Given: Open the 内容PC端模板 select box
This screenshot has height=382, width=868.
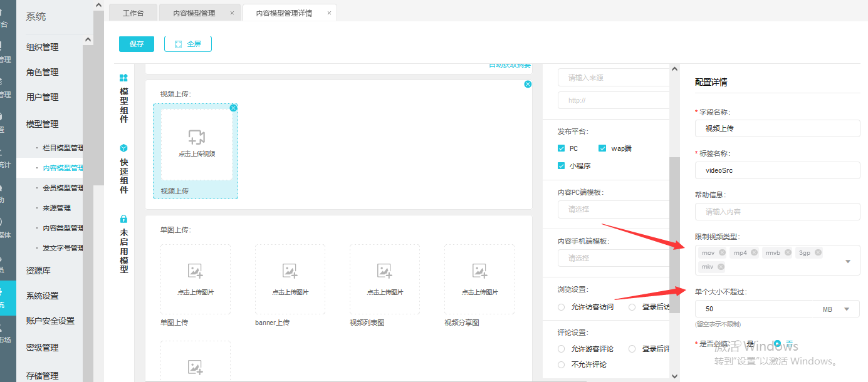Looking at the screenshot, I should pyautogui.click(x=613, y=209).
